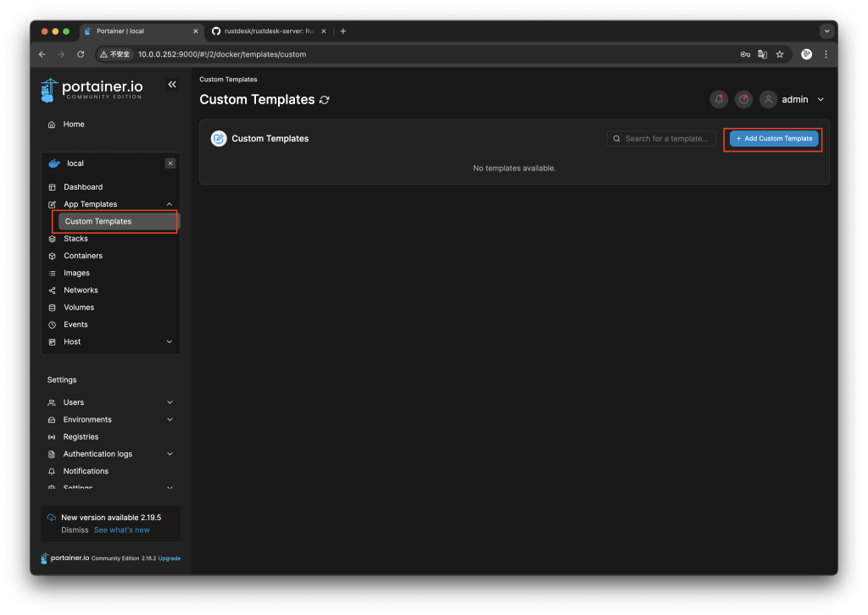Open the See what's new link
This screenshot has height=615, width=868.
point(121,529)
